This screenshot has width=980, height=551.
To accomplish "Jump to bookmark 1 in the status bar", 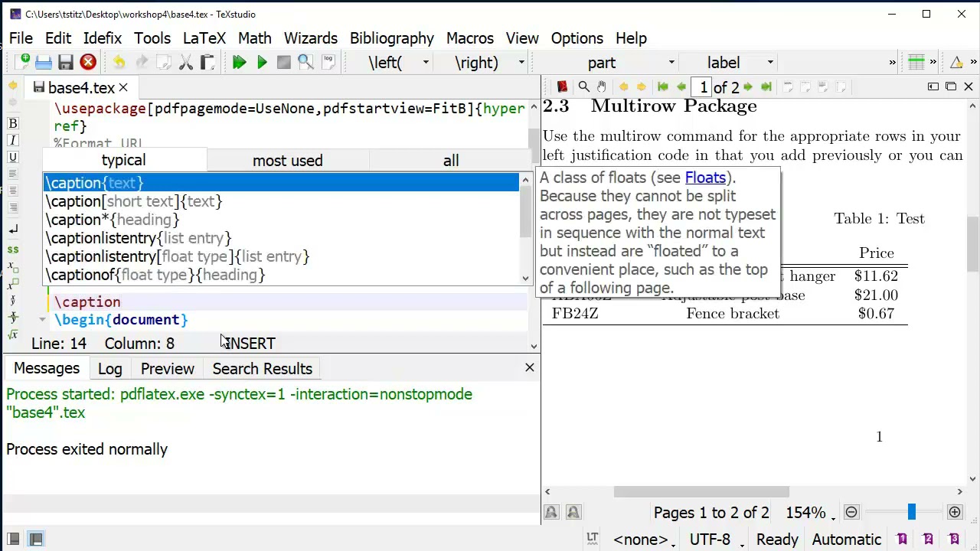I will [902, 540].
